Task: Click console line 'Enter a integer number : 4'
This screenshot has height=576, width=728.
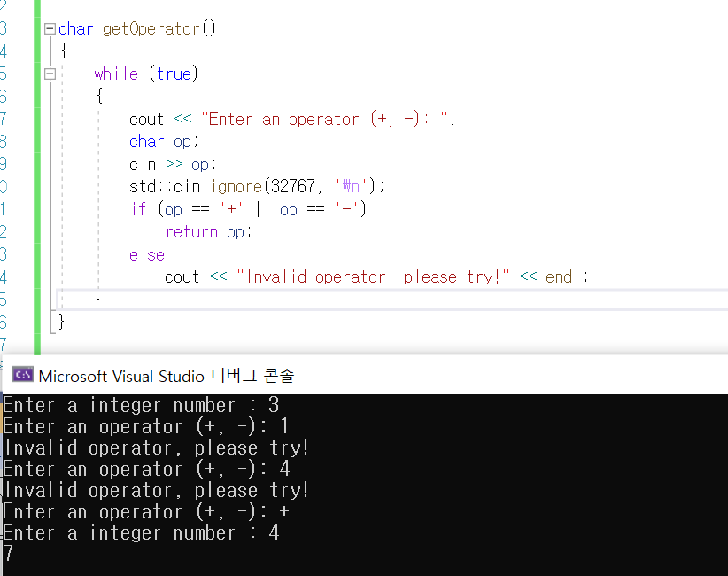Action: tap(142, 533)
